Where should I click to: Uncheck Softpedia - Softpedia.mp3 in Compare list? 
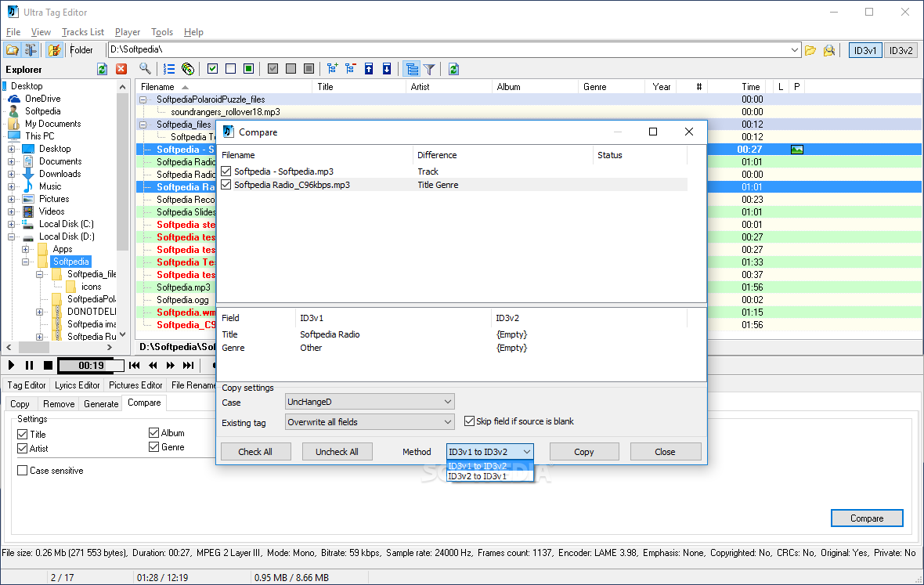tap(226, 172)
